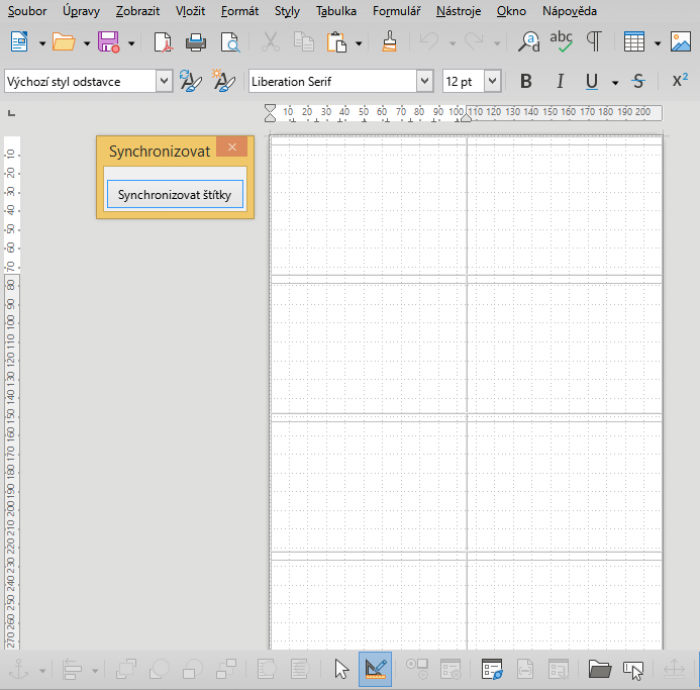Screen dimensions: 700x690
Task: Toggle bold formatting
Action: tap(526, 81)
